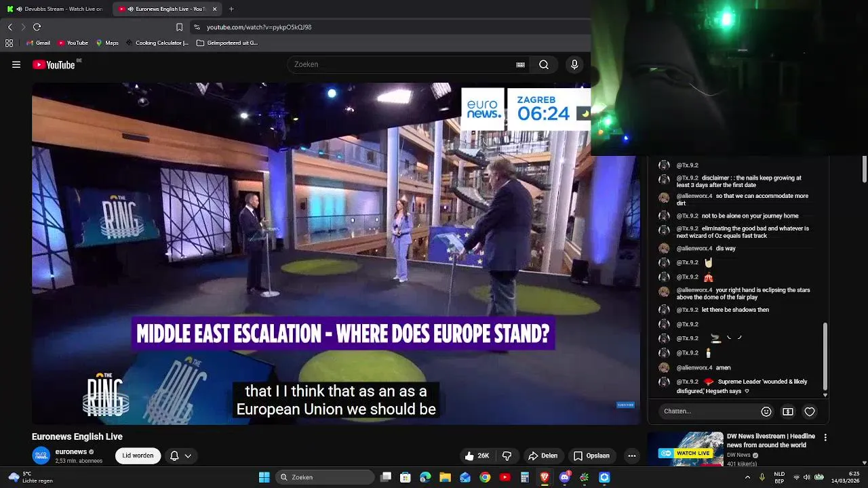Launch Microsoft Store from taskbar
Viewport: 868px width, 488px height.
[406, 477]
